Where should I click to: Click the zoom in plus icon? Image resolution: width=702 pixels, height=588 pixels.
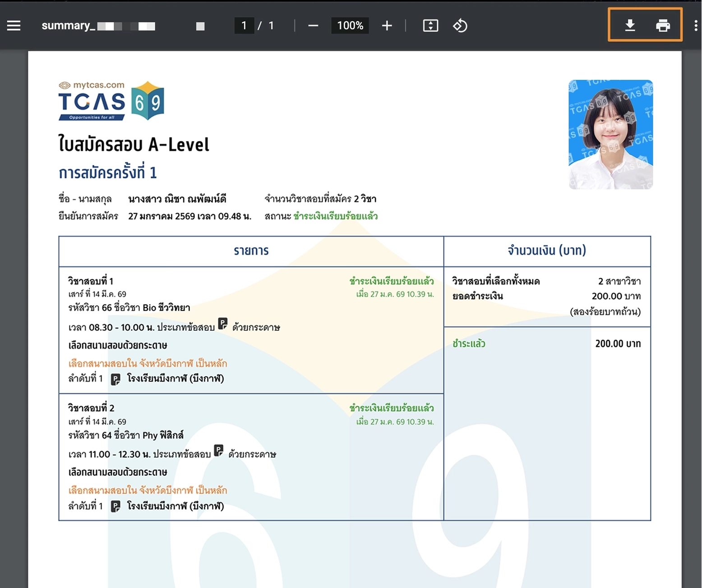pyautogui.click(x=387, y=26)
